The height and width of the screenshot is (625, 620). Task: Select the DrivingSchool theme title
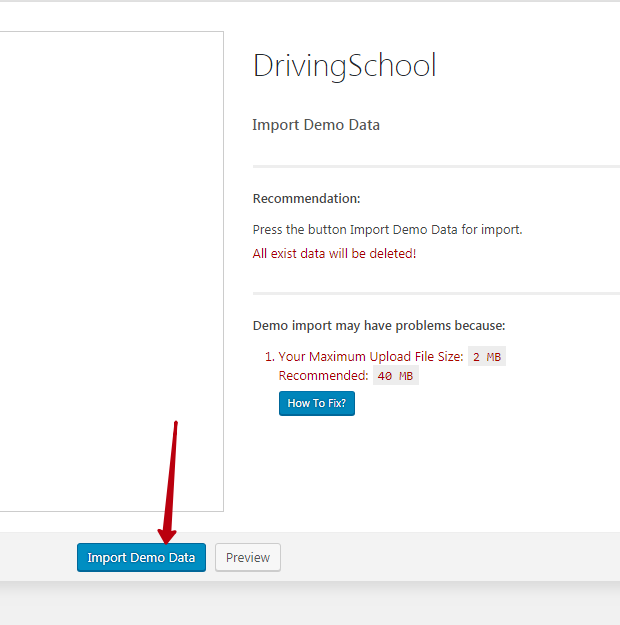click(344, 66)
